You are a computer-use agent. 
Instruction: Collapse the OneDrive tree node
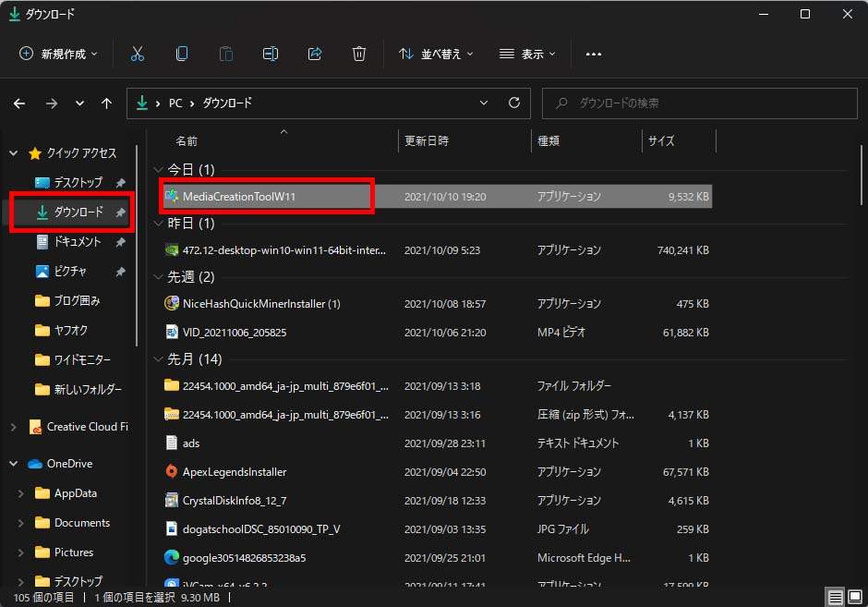click(14, 464)
